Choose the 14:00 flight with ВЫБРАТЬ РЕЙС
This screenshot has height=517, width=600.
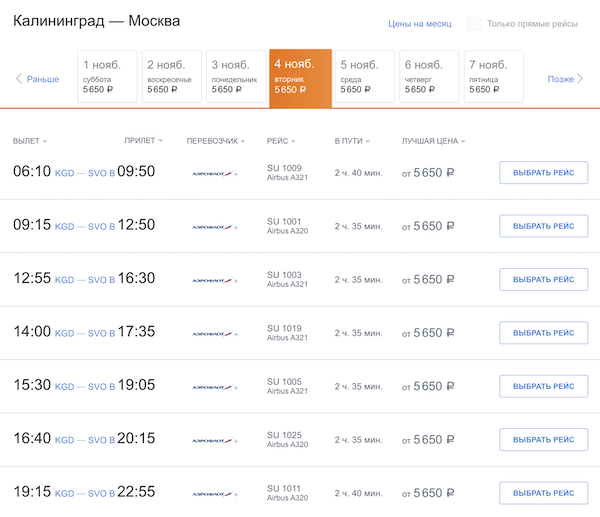coord(543,333)
